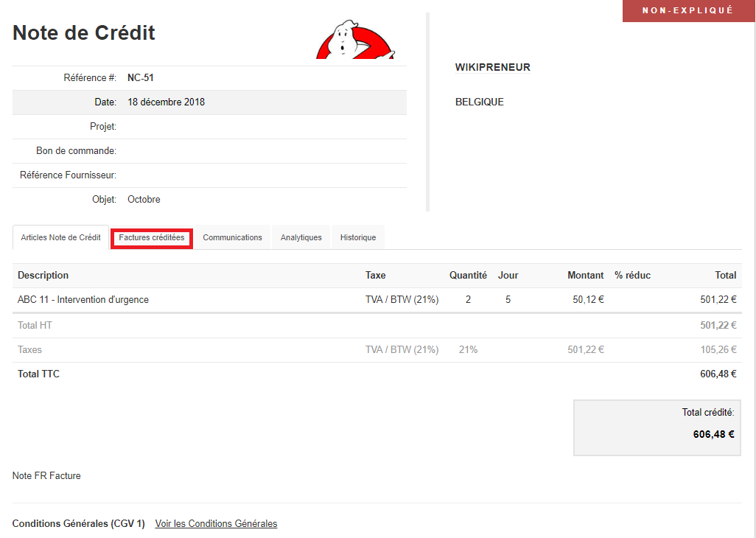756x538 pixels.
Task: Click the NON-EXPLIQUÉ banner
Action: (x=688, y=10)
